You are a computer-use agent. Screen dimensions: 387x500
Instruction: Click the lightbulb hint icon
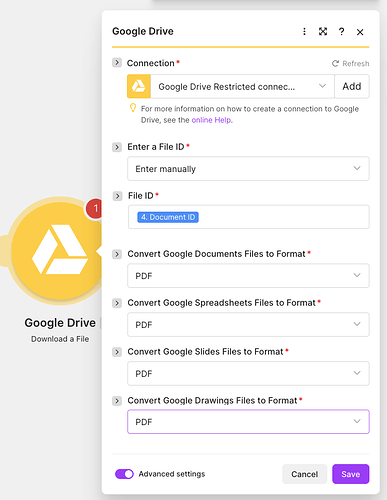(133, 108)
